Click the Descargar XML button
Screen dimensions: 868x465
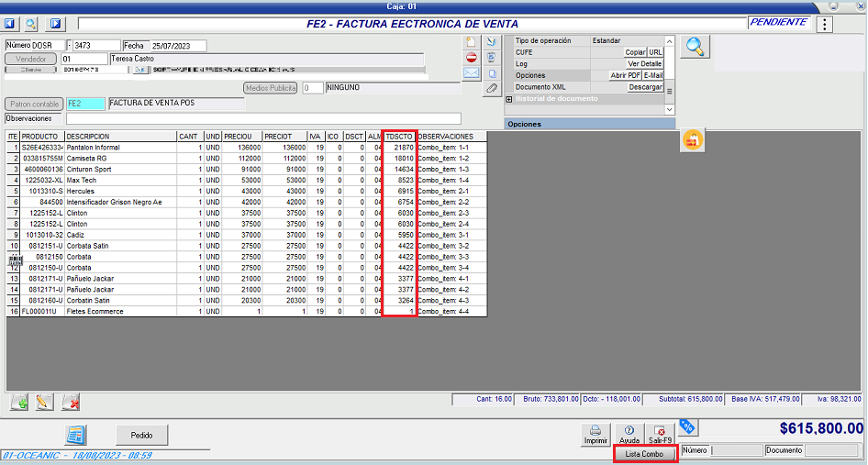(645, 87)
